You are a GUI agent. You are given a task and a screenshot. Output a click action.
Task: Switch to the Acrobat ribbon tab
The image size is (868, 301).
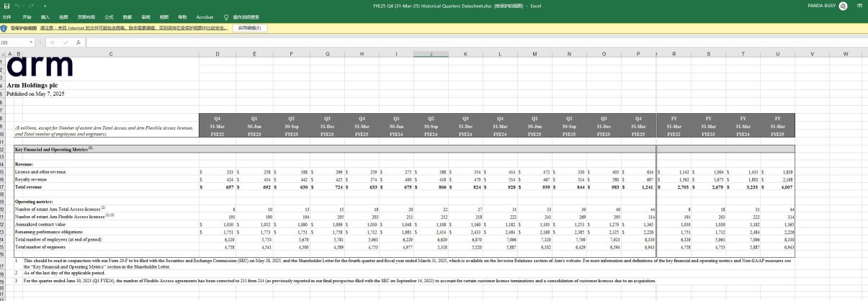(205, 16)
